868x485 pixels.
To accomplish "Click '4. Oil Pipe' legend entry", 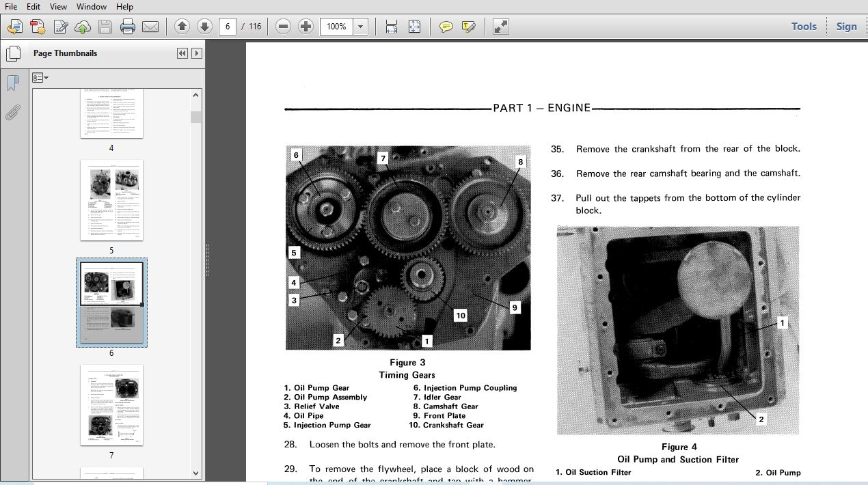I will click(x=303, y=416).
